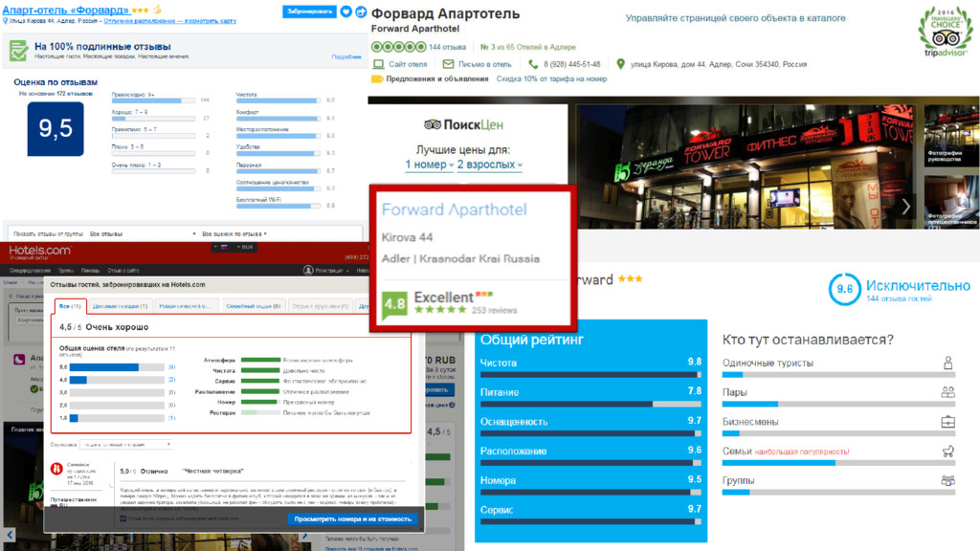The width and height of the screenshot is (980, 551).
Task: Click the green map pin before улица Кирова
Action: (x=620, y=64)
